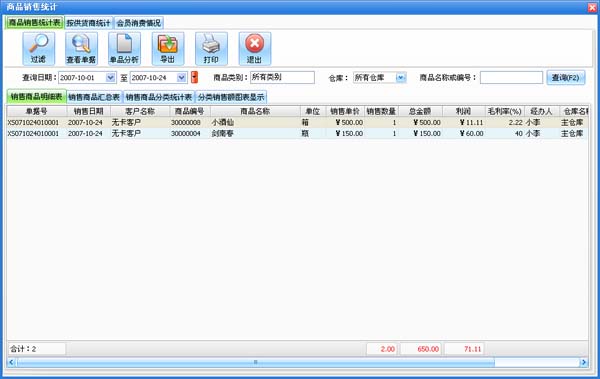Click the 利润 column header

coord(464,111)
